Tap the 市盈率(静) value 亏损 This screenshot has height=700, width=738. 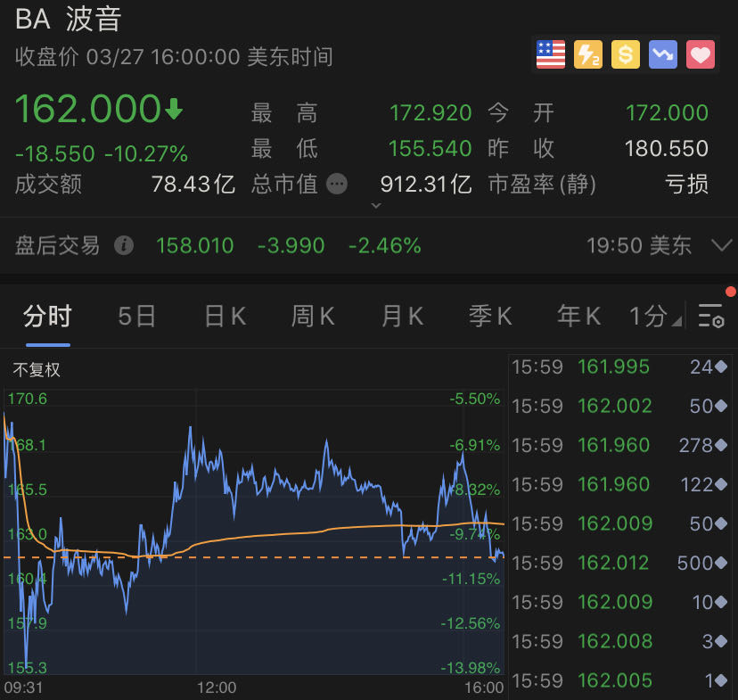(686, 184)
